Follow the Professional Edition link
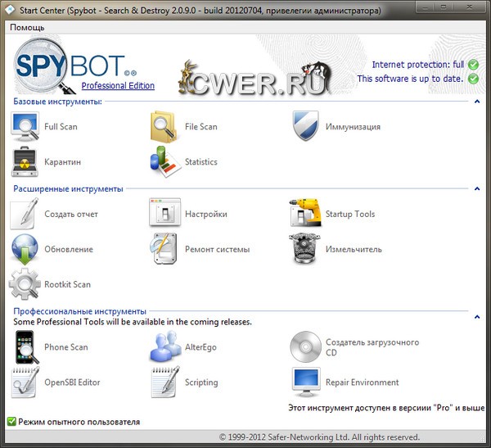Screen dimensions: 491x448 [x=118, y=86]
